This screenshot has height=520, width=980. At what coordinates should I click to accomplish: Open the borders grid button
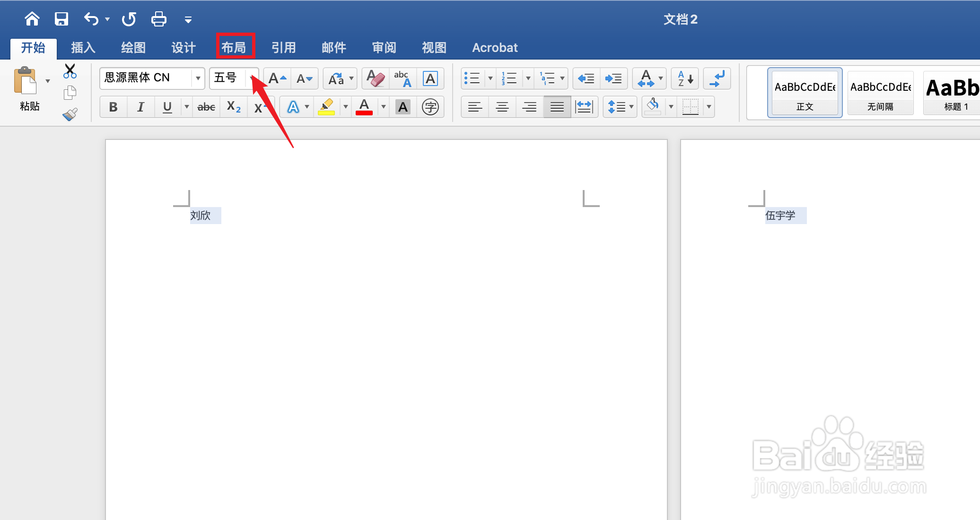pos(691,107)
